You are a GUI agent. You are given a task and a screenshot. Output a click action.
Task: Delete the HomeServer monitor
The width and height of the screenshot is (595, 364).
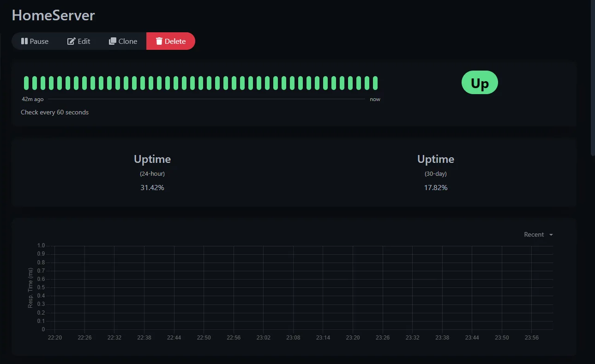171,41
